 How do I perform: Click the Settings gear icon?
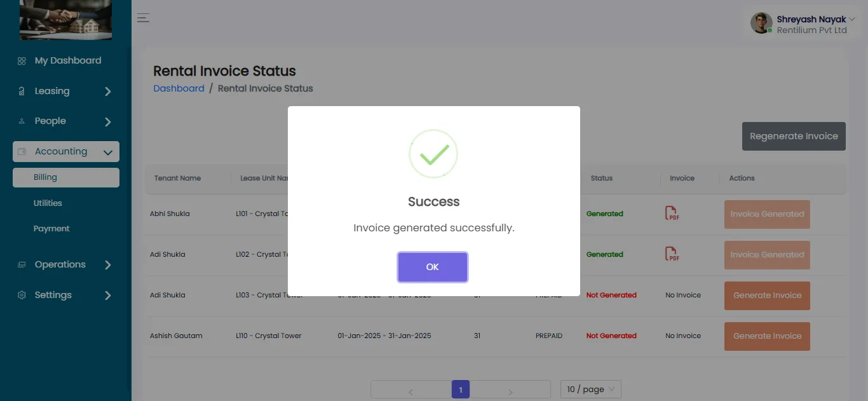tap(22, 296)
